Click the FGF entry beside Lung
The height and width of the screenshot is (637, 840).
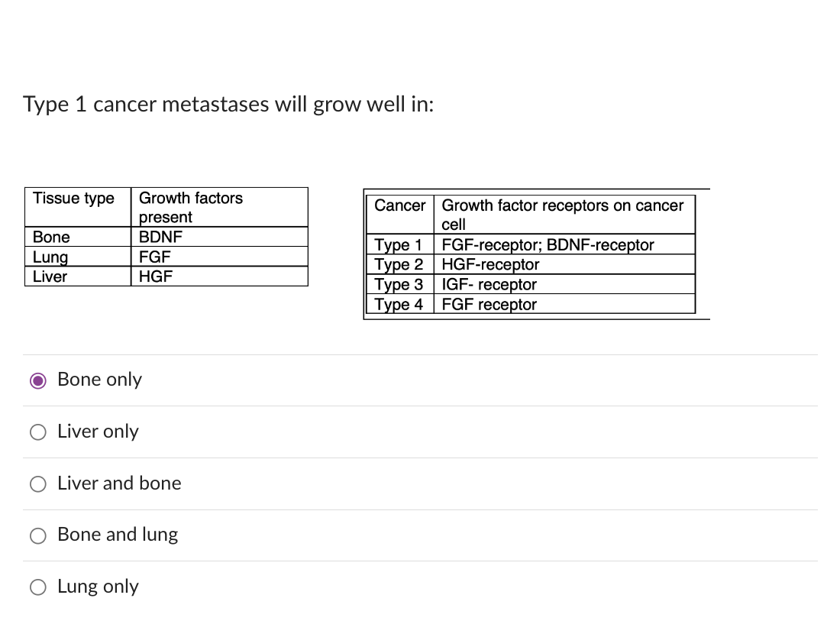153,257
